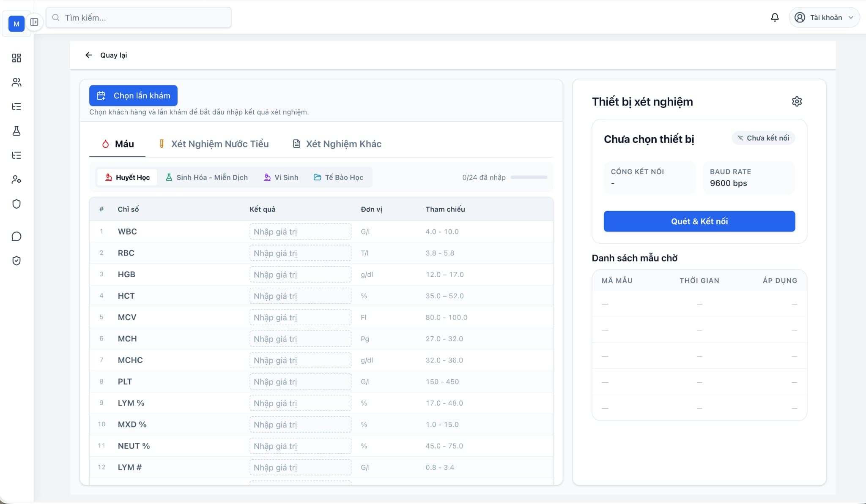Click the PLT result input field
Screen dimensions: 866x504
[300, 381]
